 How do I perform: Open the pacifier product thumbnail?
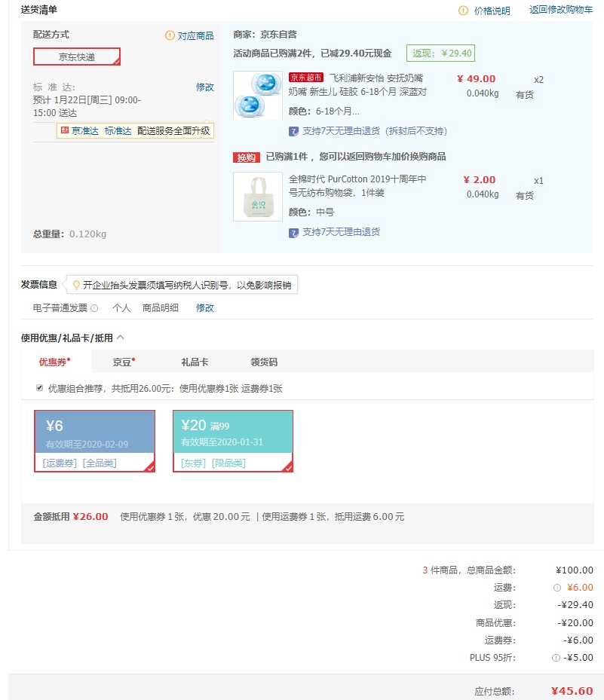pyautogui.click(x=258, y=95)
